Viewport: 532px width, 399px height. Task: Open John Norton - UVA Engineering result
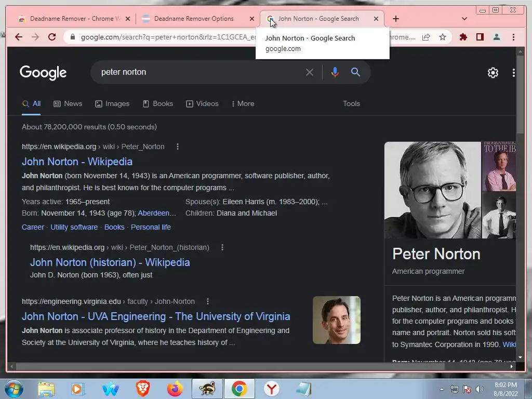pos(156,316)
